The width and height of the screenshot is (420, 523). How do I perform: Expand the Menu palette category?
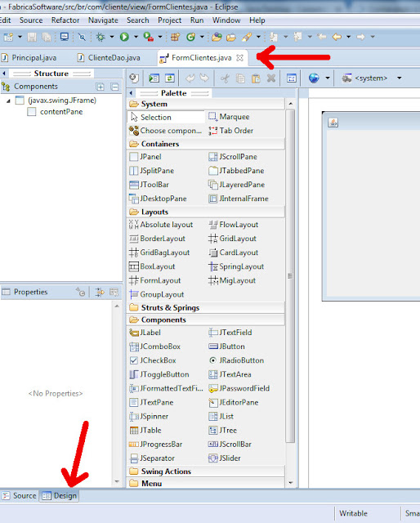point(206,483)
